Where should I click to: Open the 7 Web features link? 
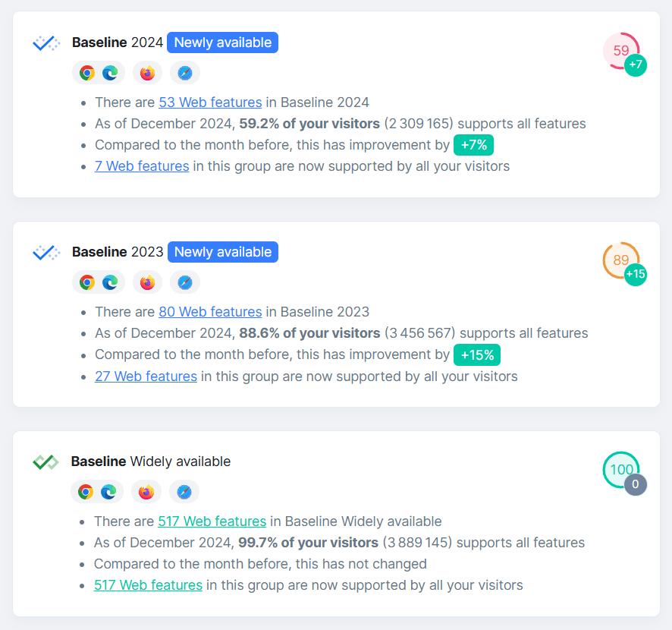(x=142, y=165)
